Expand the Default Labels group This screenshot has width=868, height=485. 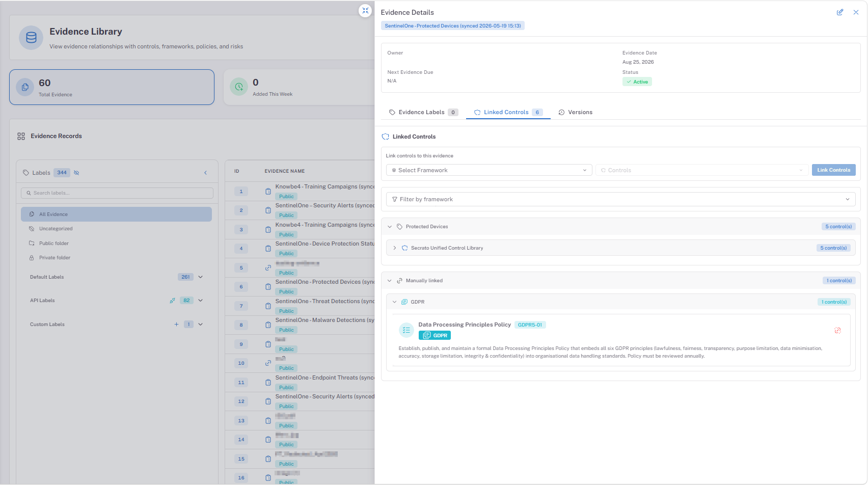tap(201, 277)
